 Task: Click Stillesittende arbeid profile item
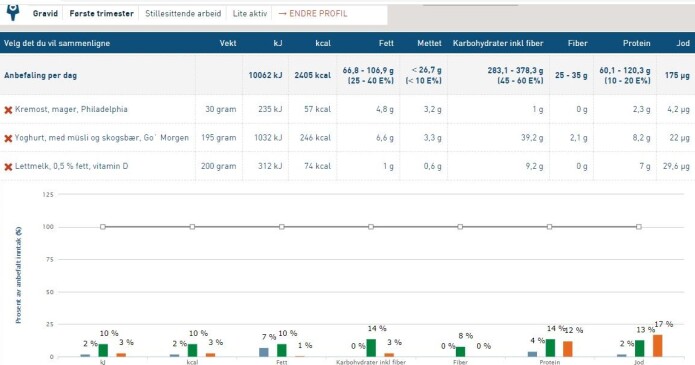(183, 14)
